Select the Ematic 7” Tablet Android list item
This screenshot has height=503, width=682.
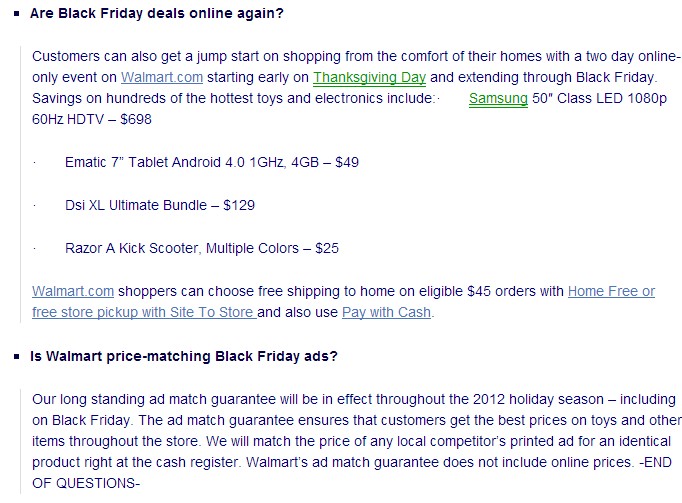212,162
